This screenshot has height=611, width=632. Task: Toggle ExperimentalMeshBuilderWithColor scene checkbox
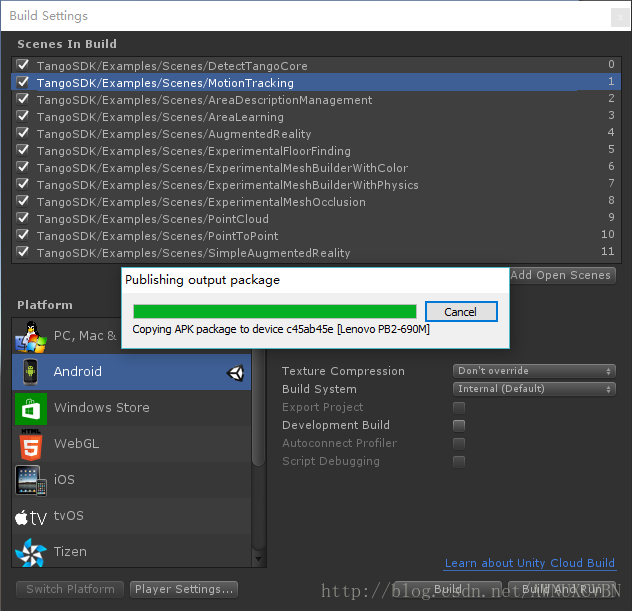point(23,167)
